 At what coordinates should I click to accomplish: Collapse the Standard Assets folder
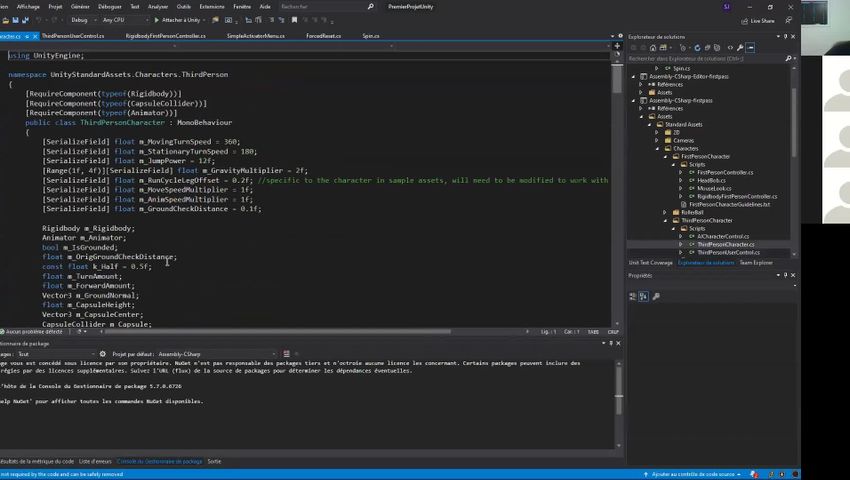click(649, 124)
